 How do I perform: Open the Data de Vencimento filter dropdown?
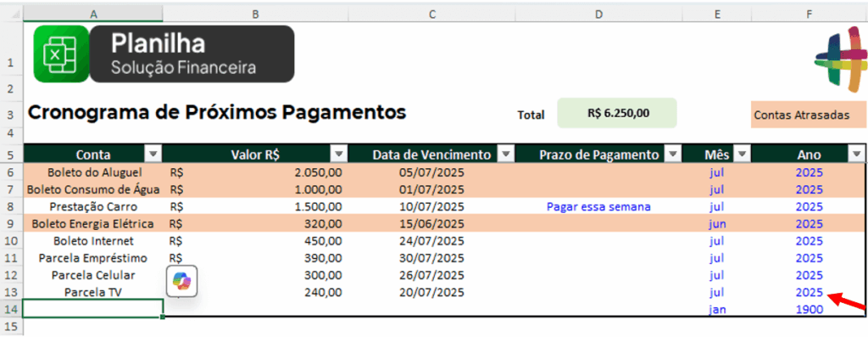(506, 154)
